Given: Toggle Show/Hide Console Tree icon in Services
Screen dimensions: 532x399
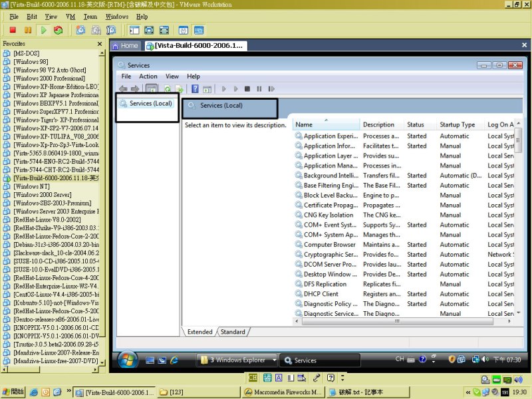Looking at the screenshot, I should pyautogui.click(x=152, y=89).
